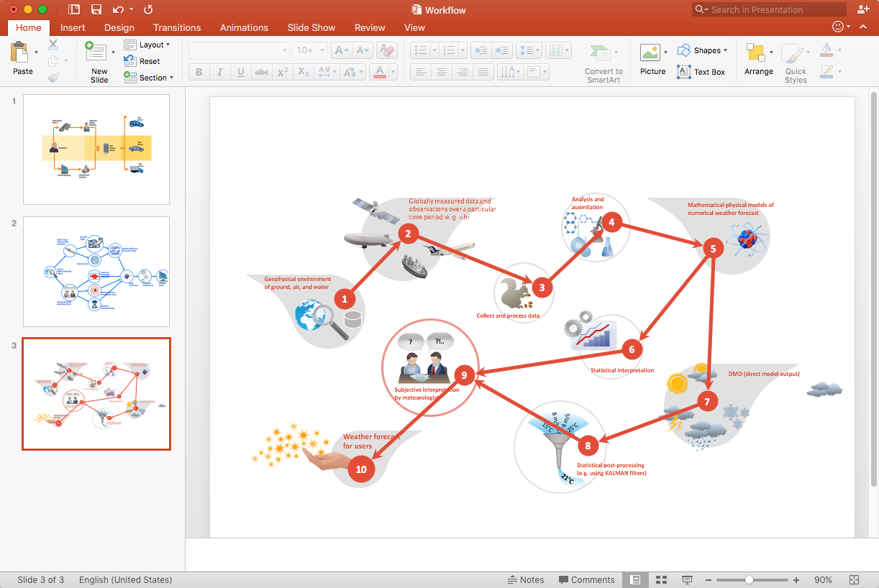Viewport: 879px width, 588px height.
Task: Expand the Shapes dropdown
Action: [703, 50]
